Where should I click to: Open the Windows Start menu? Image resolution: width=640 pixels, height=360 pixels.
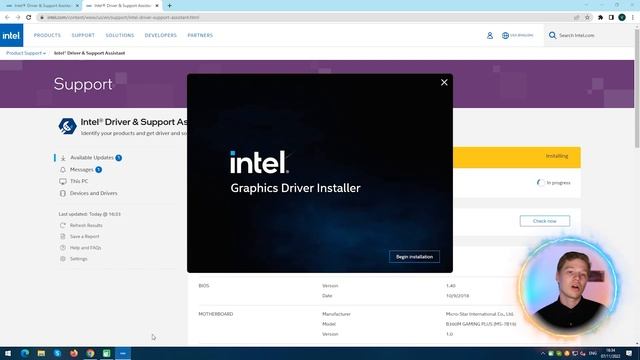8,353
